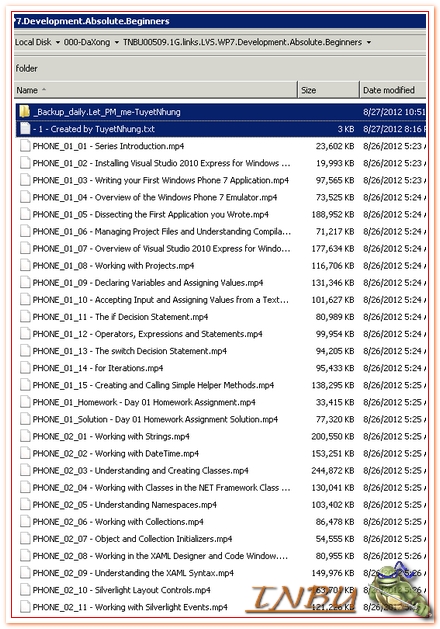
Task: Select PHONE_02_03 Understanding and Creating Classes file
Action: (x=221, y=470)
